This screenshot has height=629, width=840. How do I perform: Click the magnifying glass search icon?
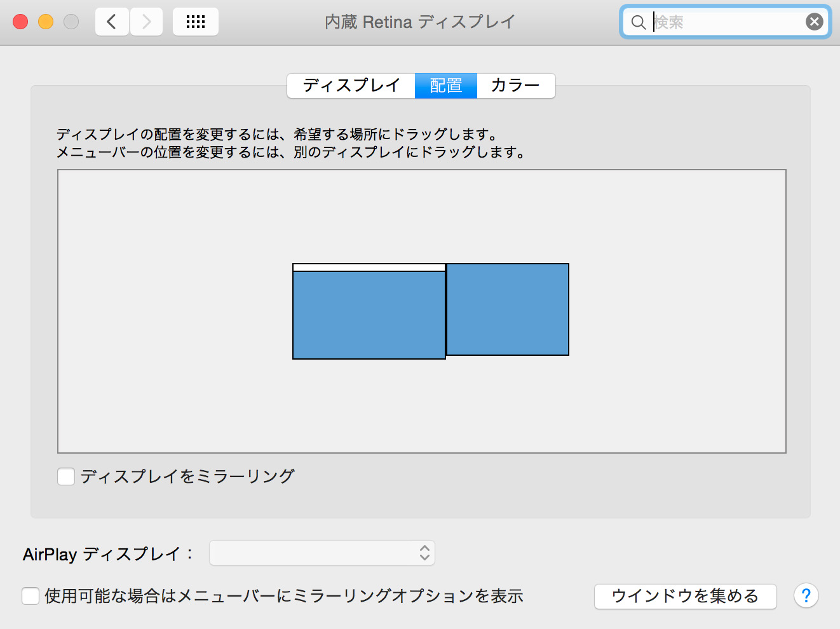(638, 22)
